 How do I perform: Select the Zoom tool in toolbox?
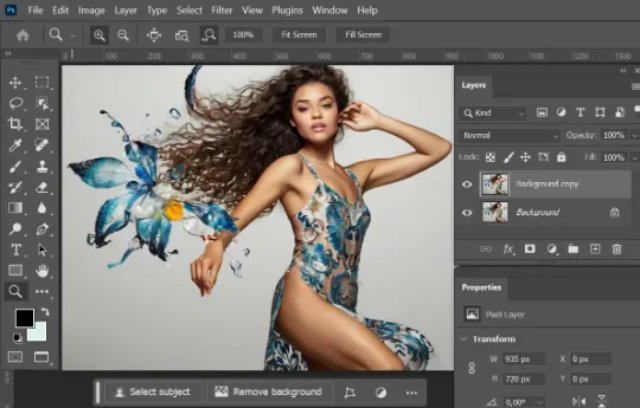[16, 291]
